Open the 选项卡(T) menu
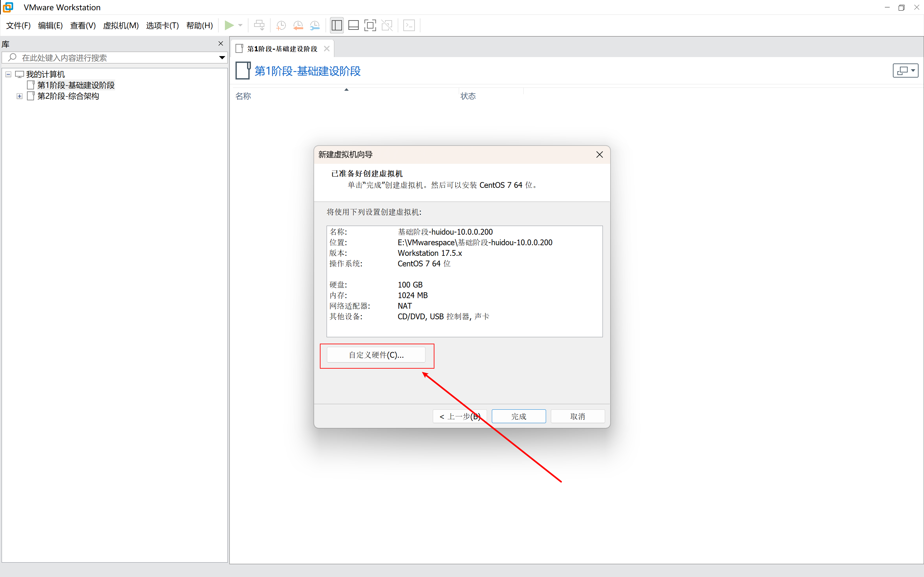924x577 pixels. (162, 26)
